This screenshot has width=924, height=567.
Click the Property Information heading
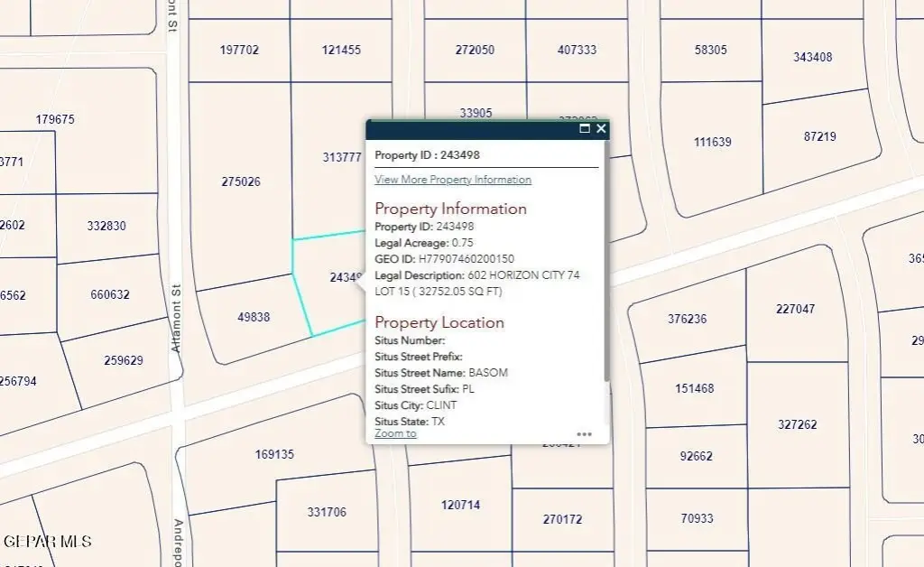pos(451,209)
